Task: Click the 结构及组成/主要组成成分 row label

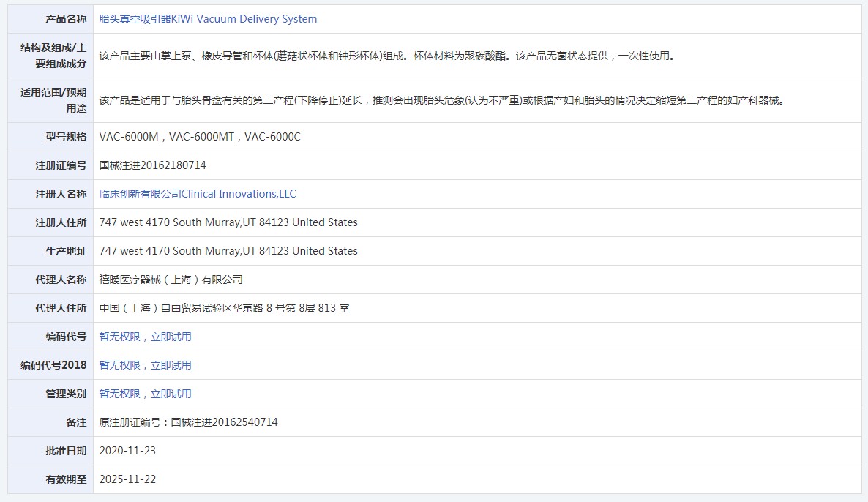Action: pos(53,56)
